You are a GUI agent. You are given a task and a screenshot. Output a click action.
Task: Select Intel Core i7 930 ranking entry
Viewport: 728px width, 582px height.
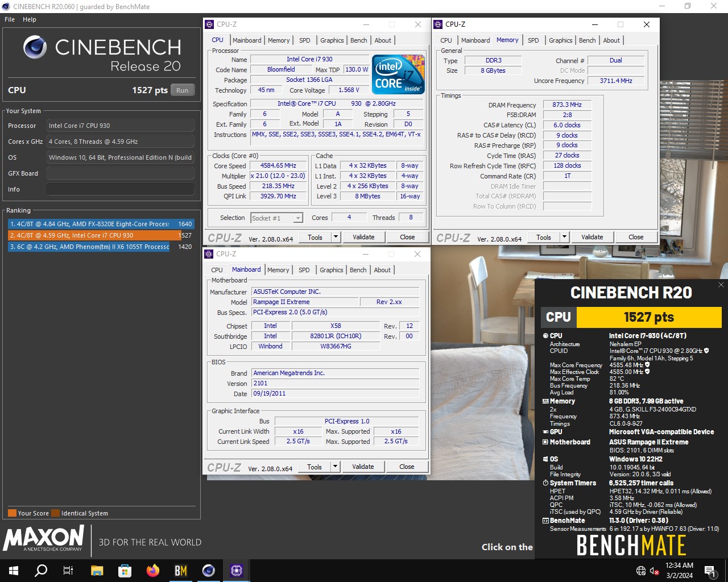pyautogui.click(x=101, y=235)
